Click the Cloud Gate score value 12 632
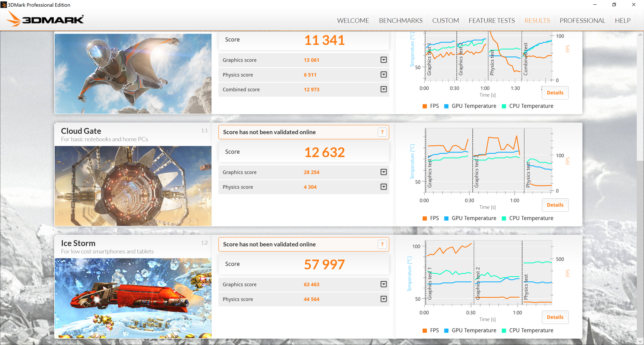644x345 pixels. (x=324, y=152)
